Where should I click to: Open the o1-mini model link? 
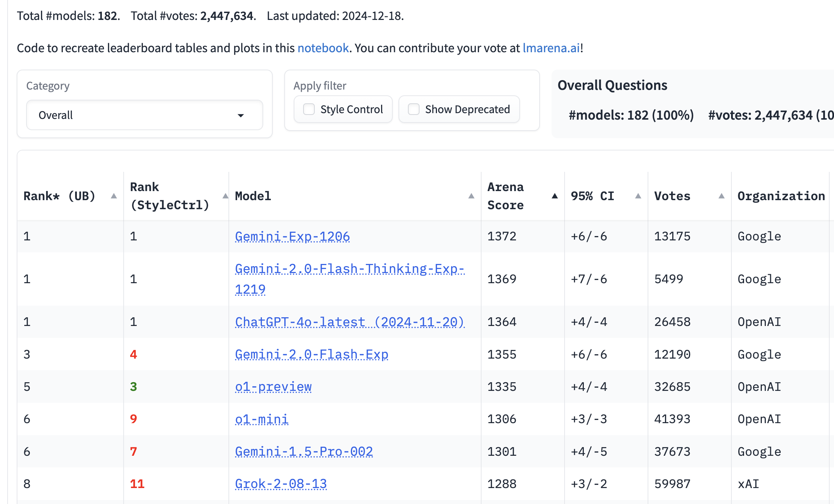click(262, 419)
